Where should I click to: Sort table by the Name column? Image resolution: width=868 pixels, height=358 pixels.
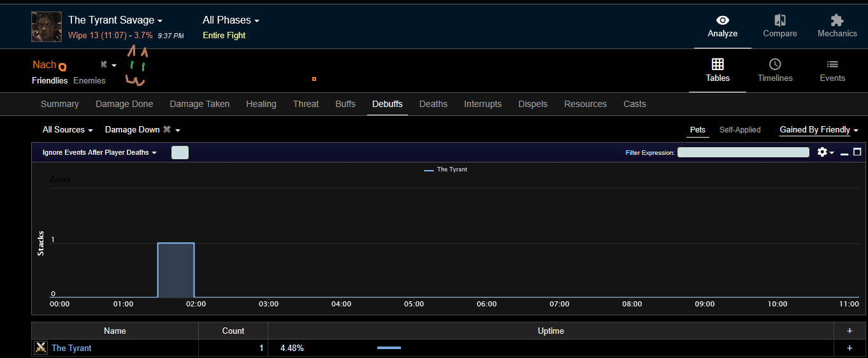[x=115, y=331]
